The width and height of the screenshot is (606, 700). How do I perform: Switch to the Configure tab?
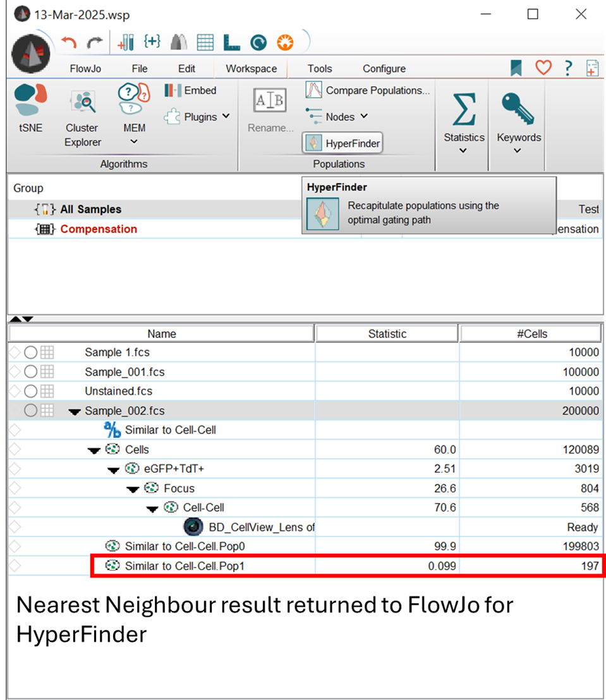384,69
